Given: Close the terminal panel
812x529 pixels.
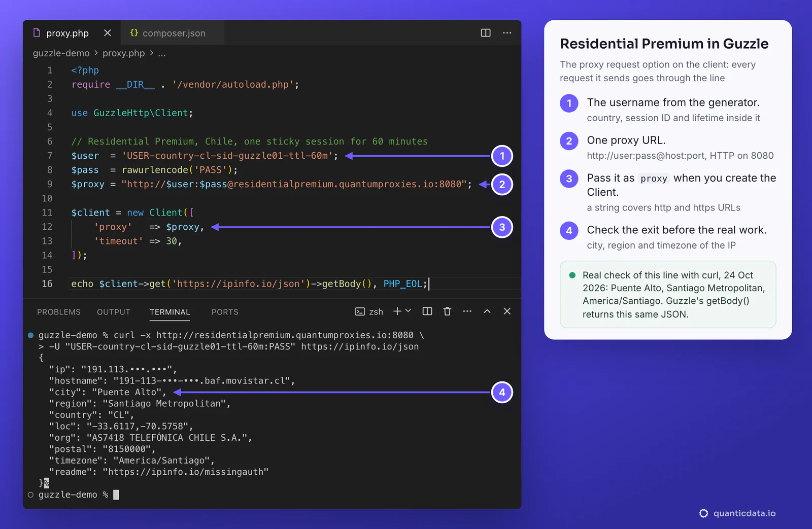Looking at the screenshot, I should tap(507, 311).
